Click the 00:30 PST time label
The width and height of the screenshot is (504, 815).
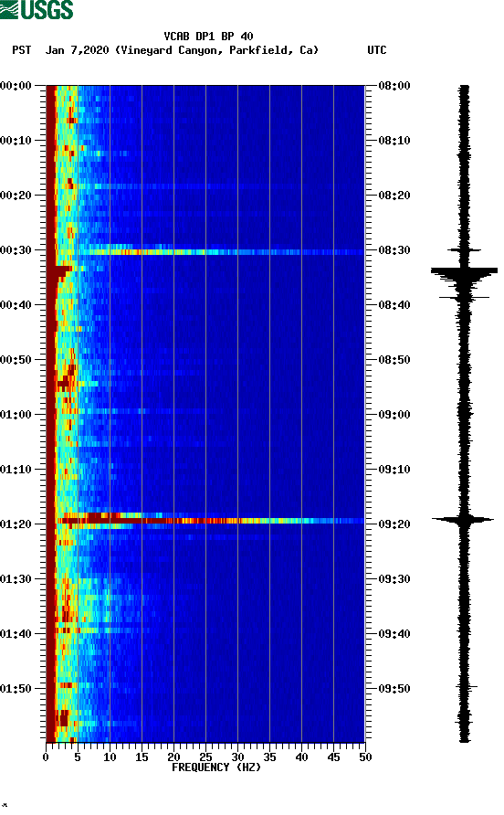pyautogui.click(x=16, y=250)
